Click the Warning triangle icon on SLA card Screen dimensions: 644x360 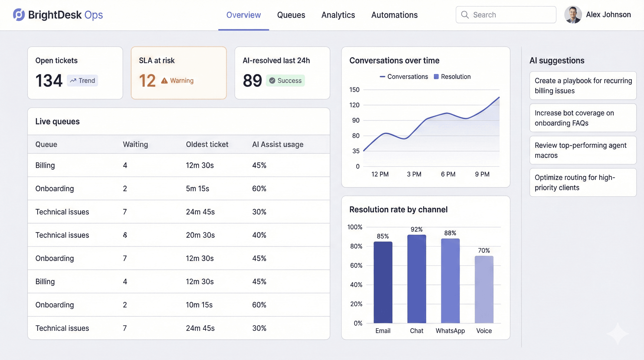click(x=164, y=81)
